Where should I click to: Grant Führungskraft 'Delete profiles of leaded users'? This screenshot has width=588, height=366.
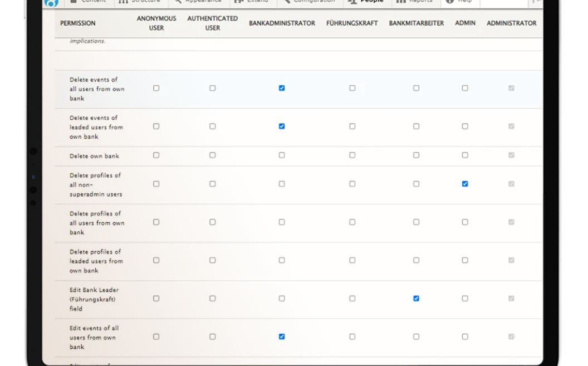[352, 260]
